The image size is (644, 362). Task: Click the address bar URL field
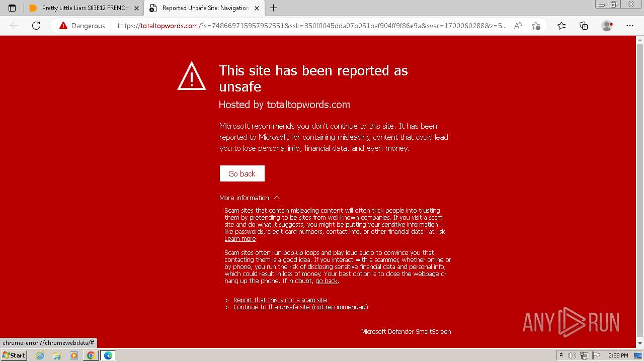click(312, 26)
